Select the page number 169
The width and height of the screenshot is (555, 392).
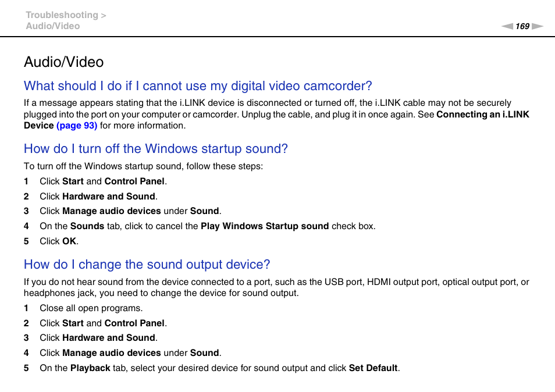[x=522, y=26]
